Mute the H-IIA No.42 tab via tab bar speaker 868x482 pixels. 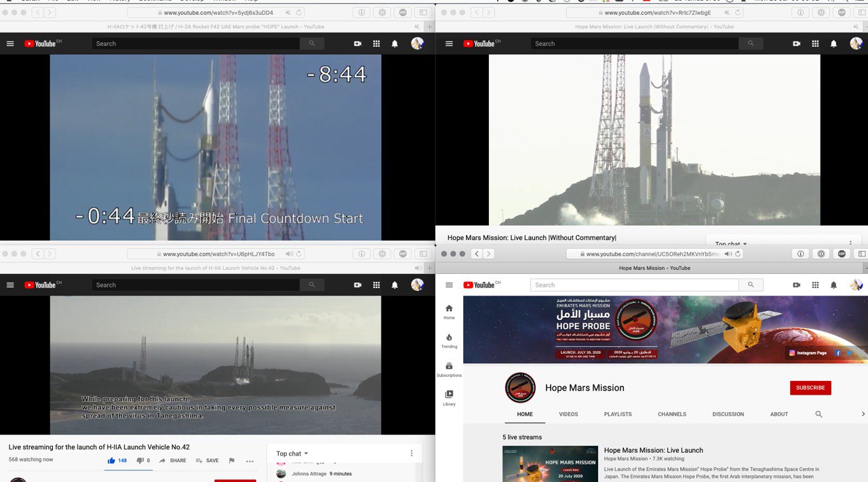[x=418, y=268]
